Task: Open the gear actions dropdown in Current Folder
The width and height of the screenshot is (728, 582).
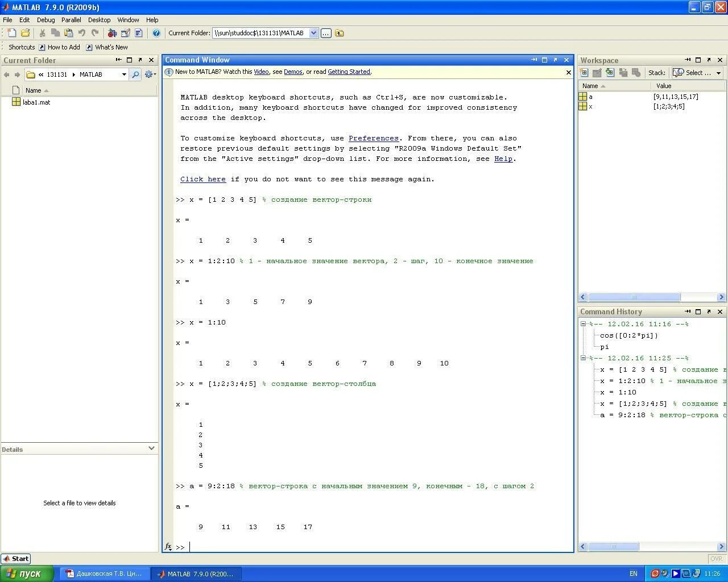Action: click(x=150, y=74)
